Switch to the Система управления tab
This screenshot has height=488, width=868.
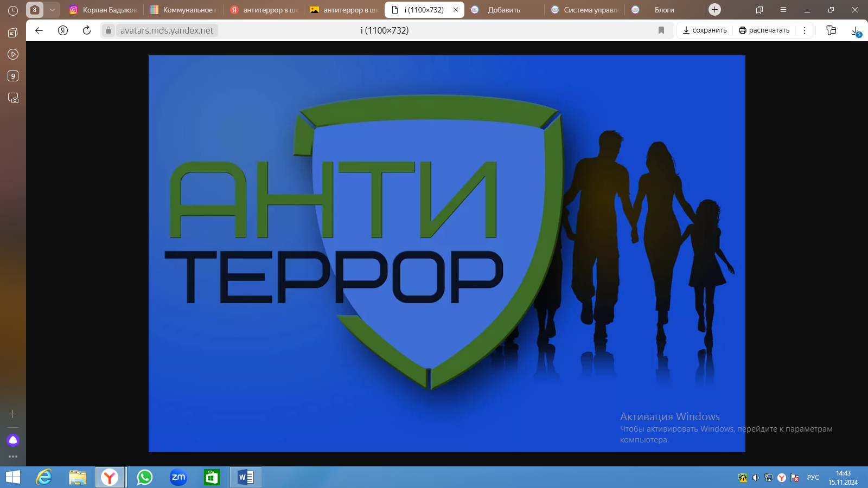(586, 10)
